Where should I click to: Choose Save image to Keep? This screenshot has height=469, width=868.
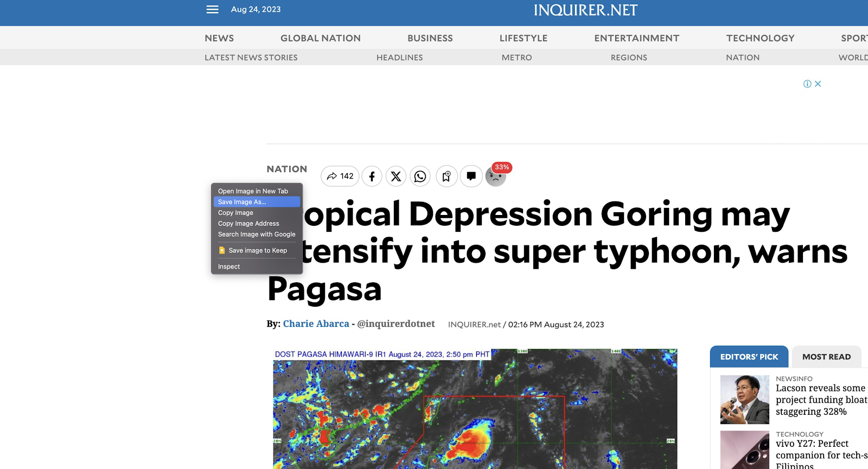(x=257, y=250)
